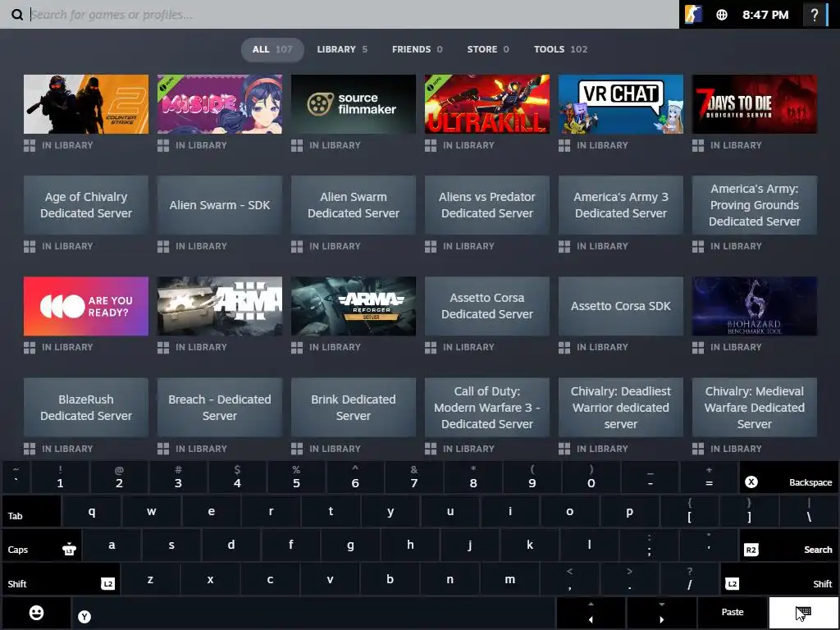The width and height of the screenshot is (840, 630).
Task: Open the Counter-Strike 2 game tile
Action: point(85,104)
